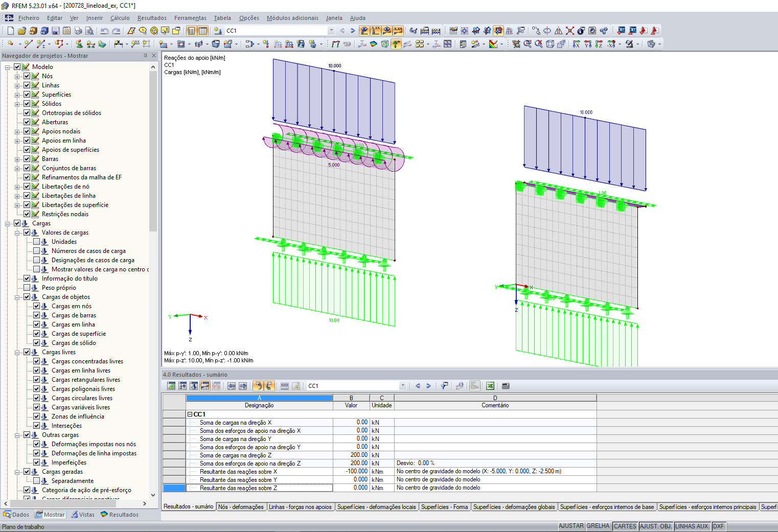
Task: Enable the Unidades checkbox
Action: coord(37,242)
